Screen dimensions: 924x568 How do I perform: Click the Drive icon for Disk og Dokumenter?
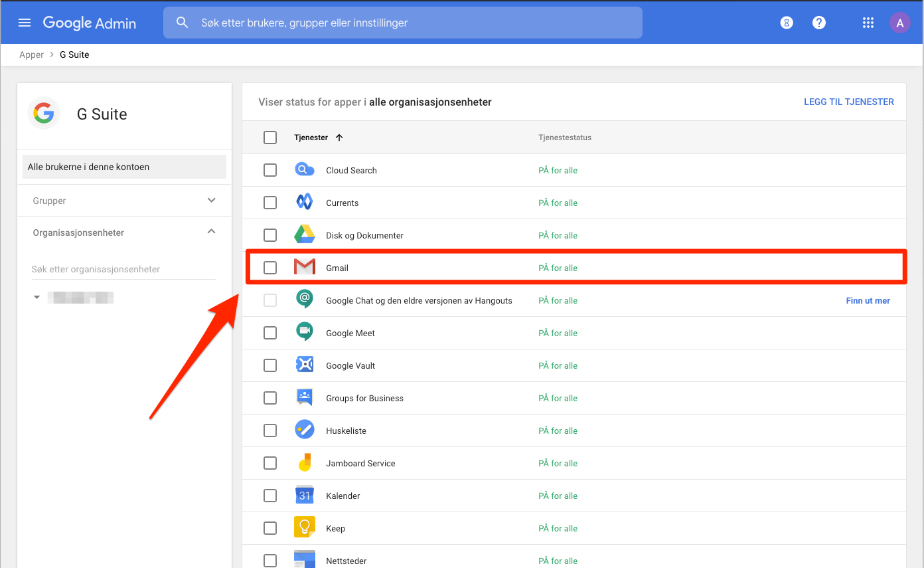pyautogui.click(x=304, y=235)
